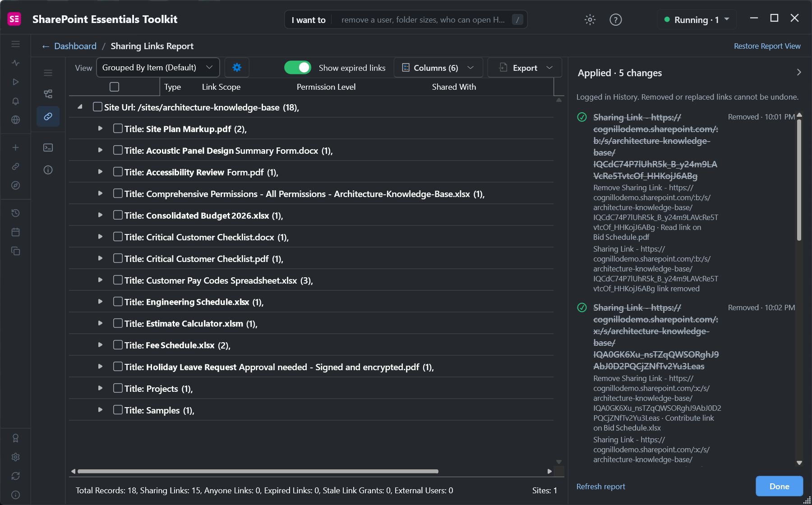812x505 pixels.
Task: Open the Columns (6) dropdown
Action: tap(438, 68)
